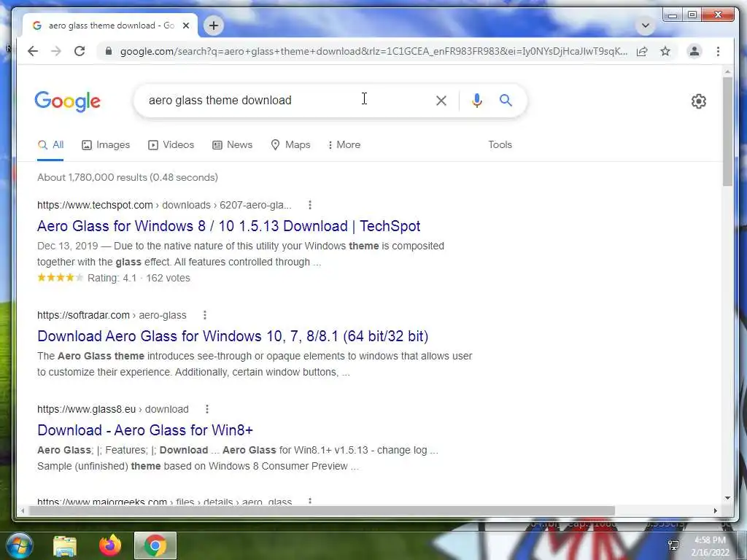
Task: Open the glass8.eu result options menu
Action: (x=206, y=408)
